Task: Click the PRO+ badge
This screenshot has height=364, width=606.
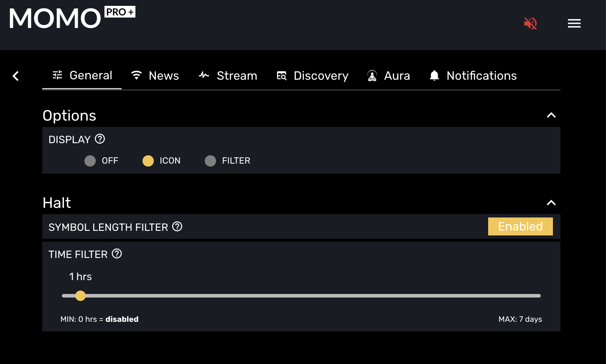Action: click(x=120, y=12)
